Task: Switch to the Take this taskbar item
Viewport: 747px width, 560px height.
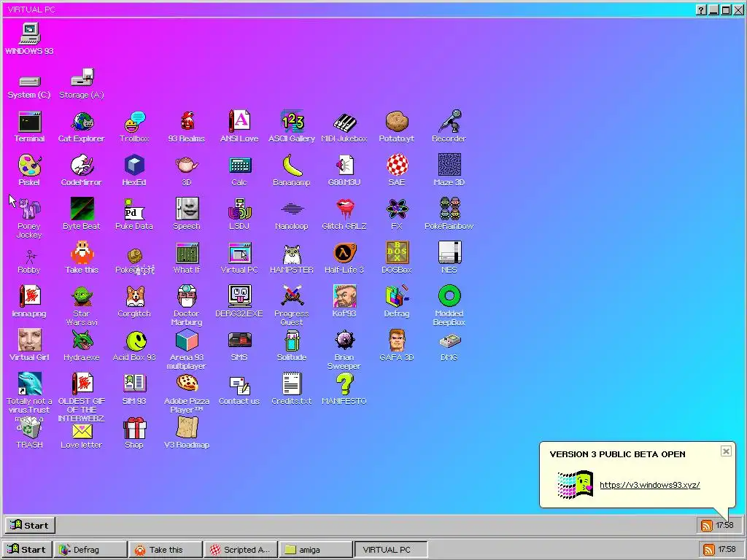Action: pyautogui.click(x=166, y=550)
